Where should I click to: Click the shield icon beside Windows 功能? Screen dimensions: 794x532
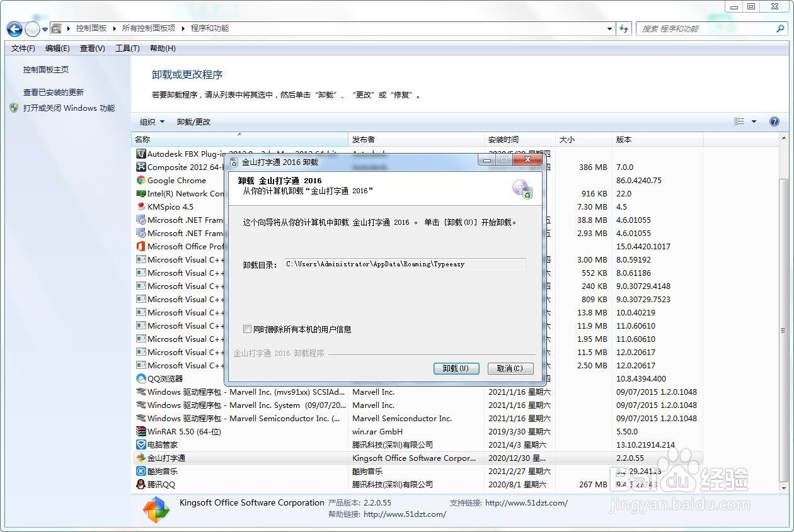tap(14, 108)
